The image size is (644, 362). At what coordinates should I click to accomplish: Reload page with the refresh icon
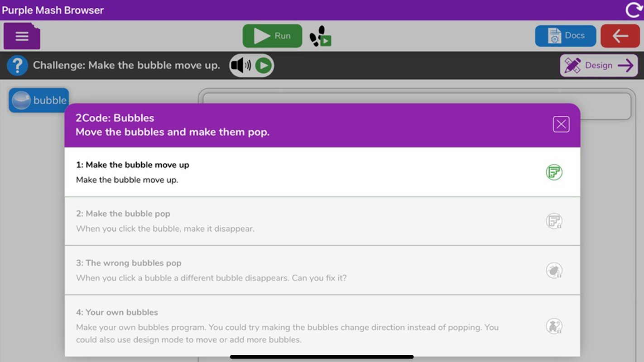pos(633,10)
